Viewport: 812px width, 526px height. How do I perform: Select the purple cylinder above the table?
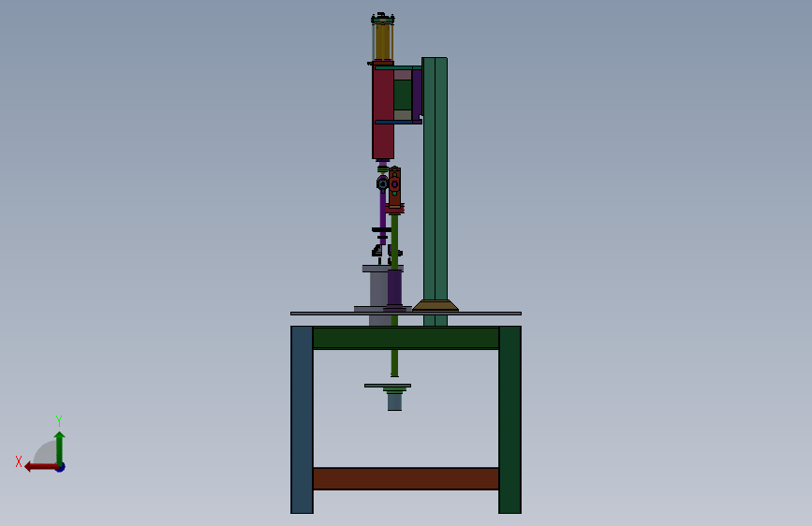click(x=394, y=288)
